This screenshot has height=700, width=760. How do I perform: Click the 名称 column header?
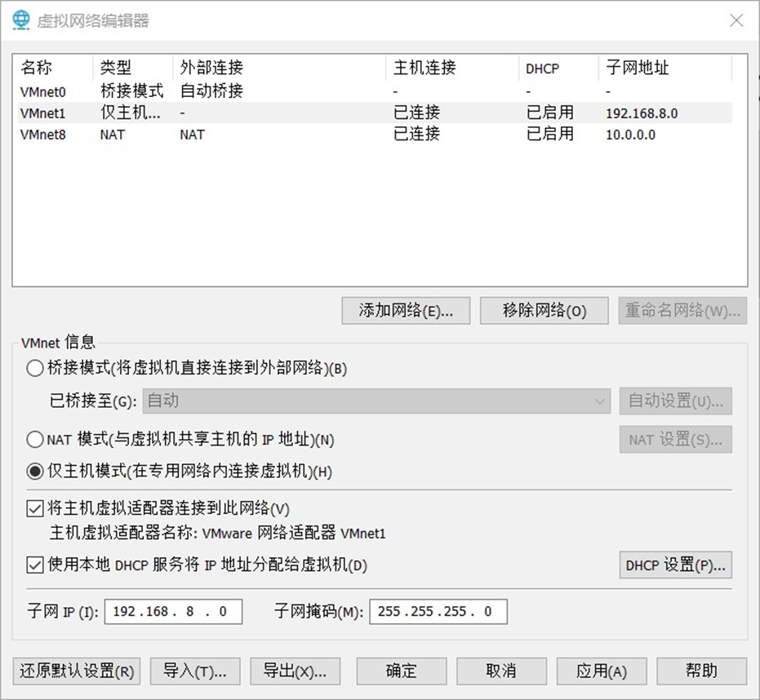pyautogui.click(x=35, y=69)
